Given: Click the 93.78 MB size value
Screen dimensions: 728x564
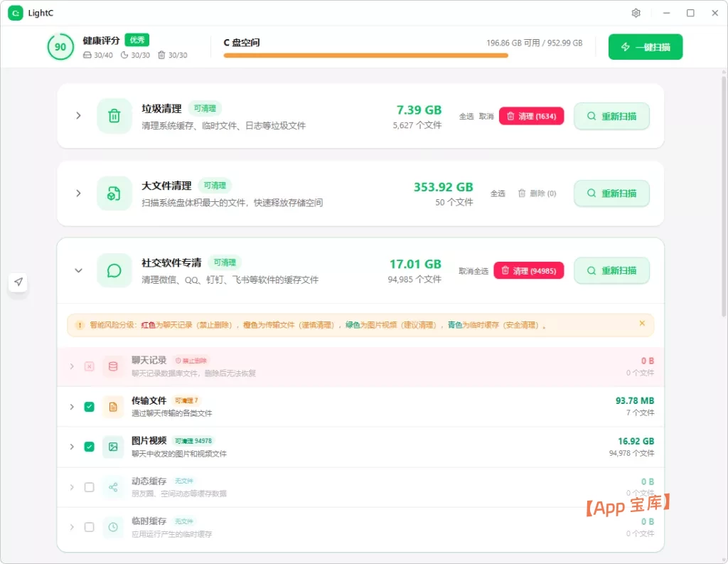Looking at the screenshot, I should [x=635, y=400].
